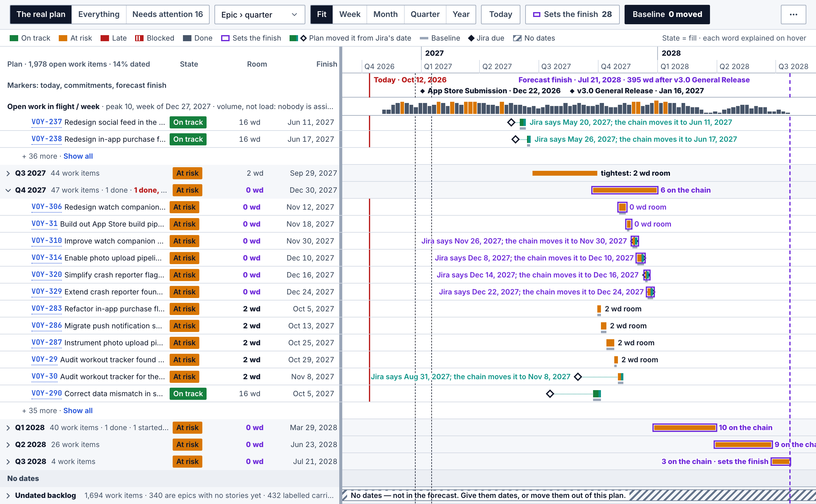This screenshot has width=816, height=504.
Task: Toggle the Sets the finish 28 filter
Action: [x=572, y=14]
